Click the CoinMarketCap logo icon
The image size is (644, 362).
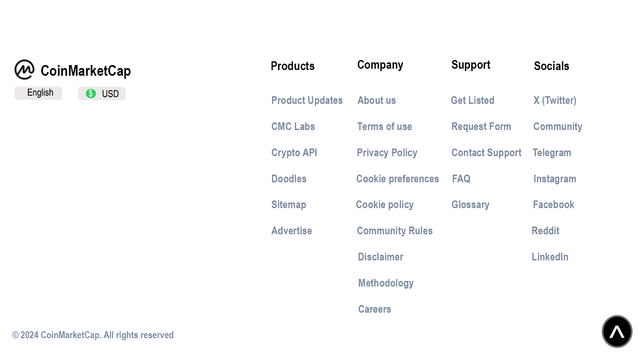tap(25, 69)
